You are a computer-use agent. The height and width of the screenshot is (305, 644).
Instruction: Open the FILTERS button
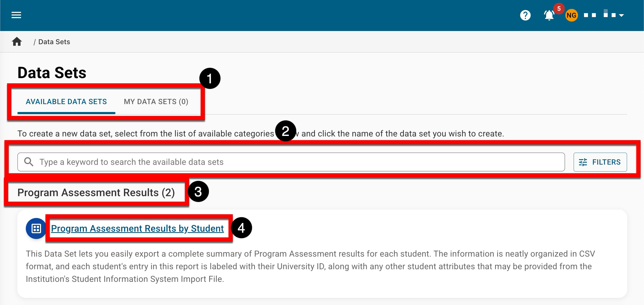pyautogui.click(x=600, y=162)
